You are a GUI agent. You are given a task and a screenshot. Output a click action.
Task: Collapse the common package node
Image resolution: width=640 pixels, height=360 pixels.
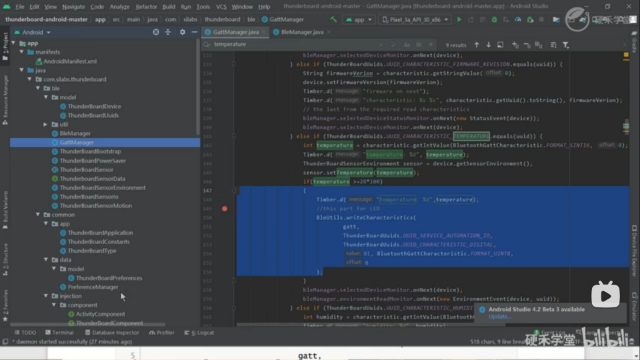click(38, 214)
